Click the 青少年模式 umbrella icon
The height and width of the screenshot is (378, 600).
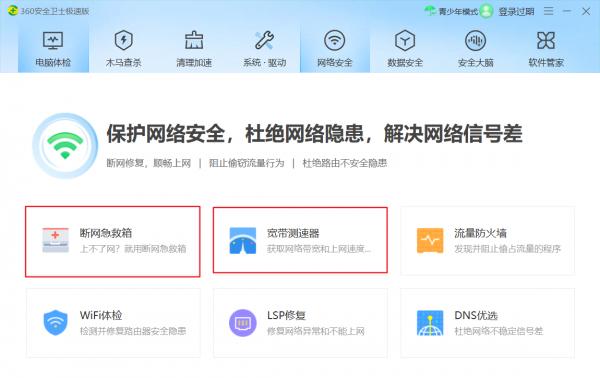pos(430,11)
